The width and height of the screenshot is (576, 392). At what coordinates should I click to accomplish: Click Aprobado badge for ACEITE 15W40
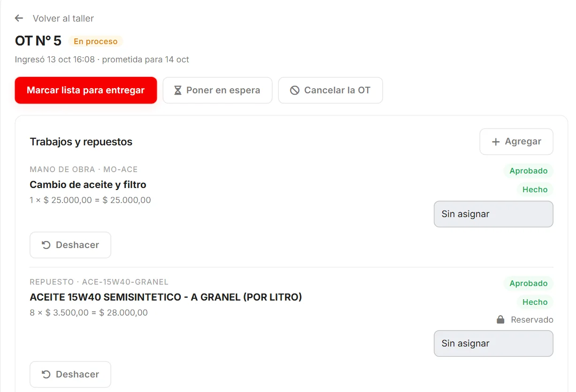[529, 283]
